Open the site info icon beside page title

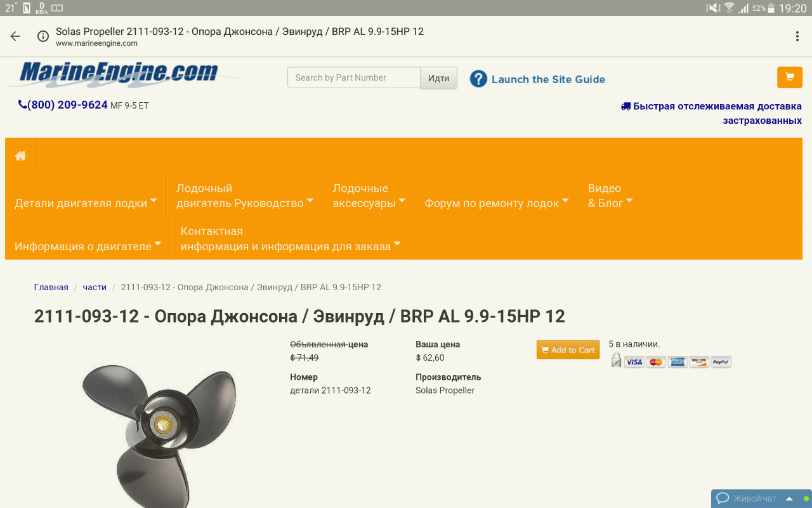click(43, 36)
